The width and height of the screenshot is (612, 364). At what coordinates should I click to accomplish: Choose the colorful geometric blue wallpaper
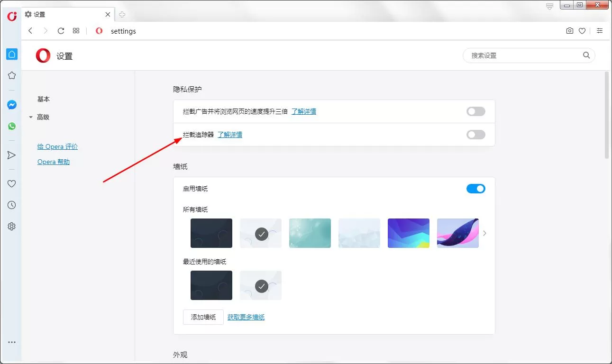point(409,233)
